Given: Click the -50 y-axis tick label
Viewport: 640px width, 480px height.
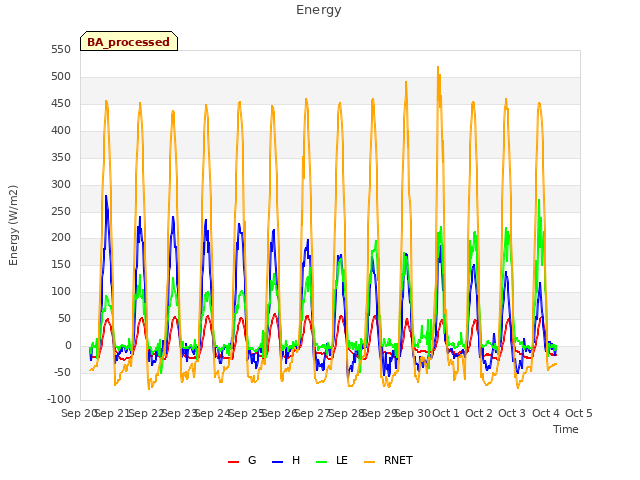Looking at the screenshot, I should coord(62,373).
